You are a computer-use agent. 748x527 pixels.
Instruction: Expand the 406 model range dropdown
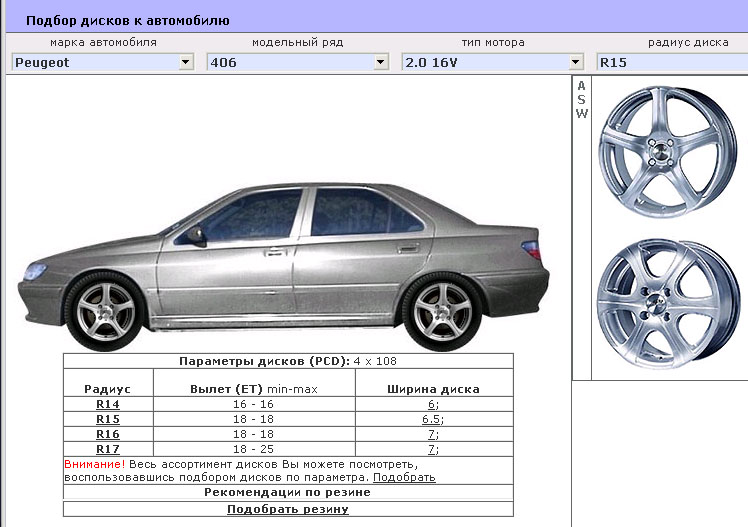(x=381, y=62)
